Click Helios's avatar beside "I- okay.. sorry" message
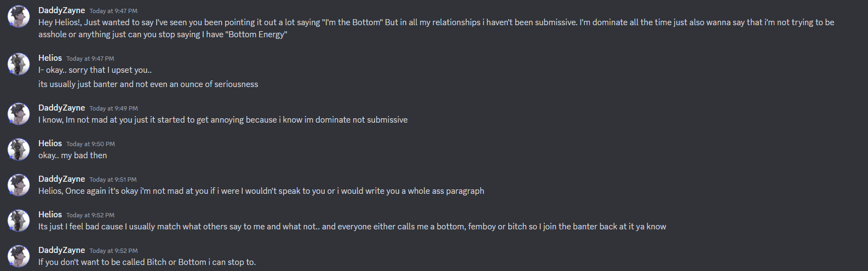This screenshot has width=868, height=271. [x=18, y=64]
